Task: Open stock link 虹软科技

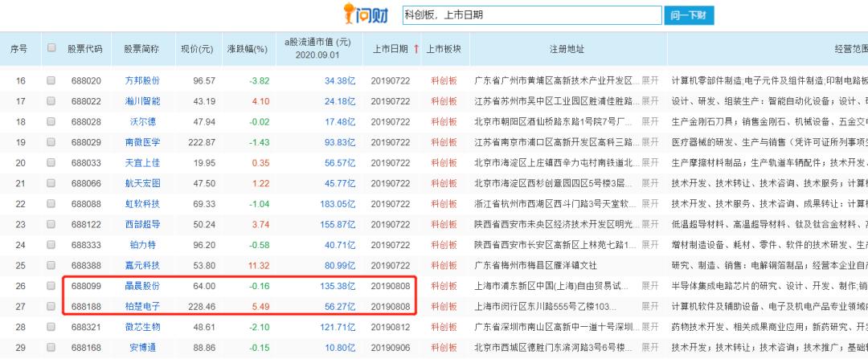Action: click(x=142, y=204)
